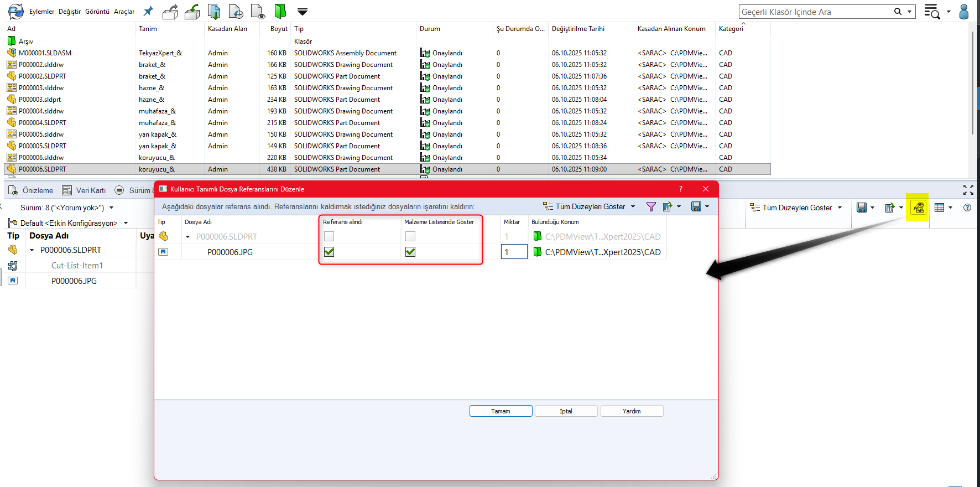Switch to the Veri Kartı tab
Screen dimensions: 980x487
tap(84, 190)
